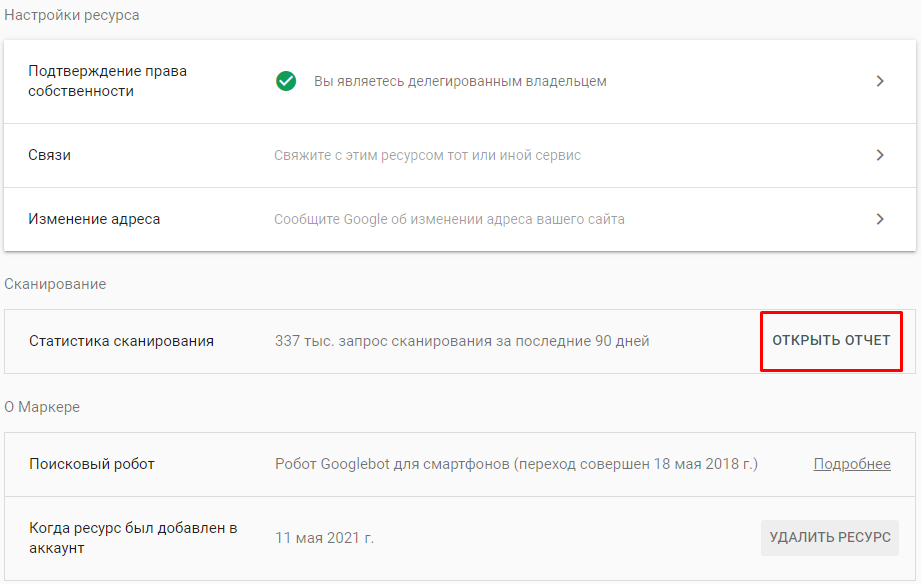Click the Связи row title
This screenshot has height=584, width=921.
(50, 155)
